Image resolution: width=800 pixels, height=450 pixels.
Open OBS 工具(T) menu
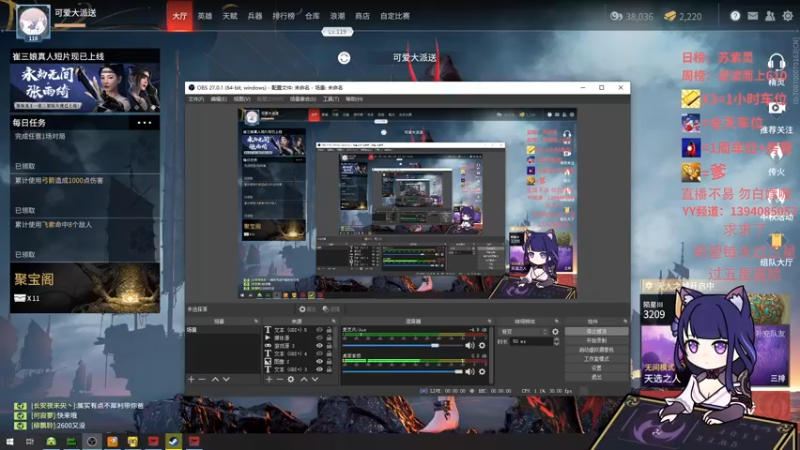331,99
